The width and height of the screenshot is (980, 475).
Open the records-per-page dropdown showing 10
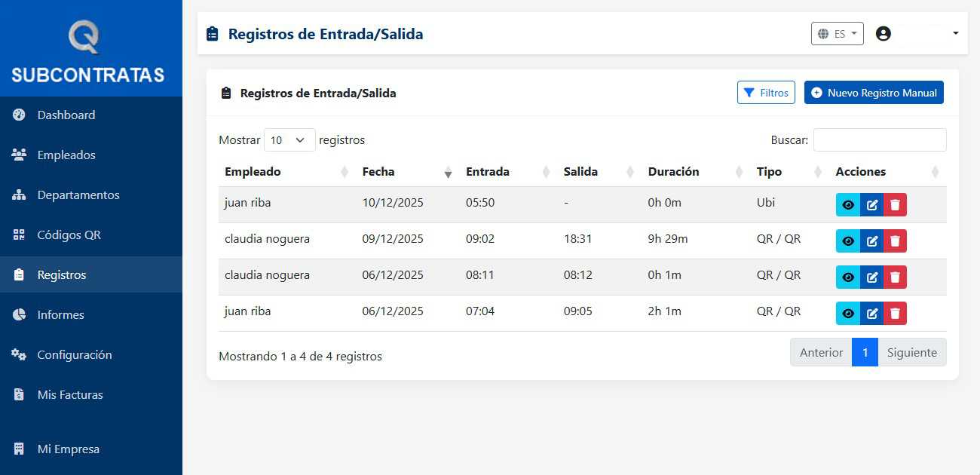click(x=289, y=139)
